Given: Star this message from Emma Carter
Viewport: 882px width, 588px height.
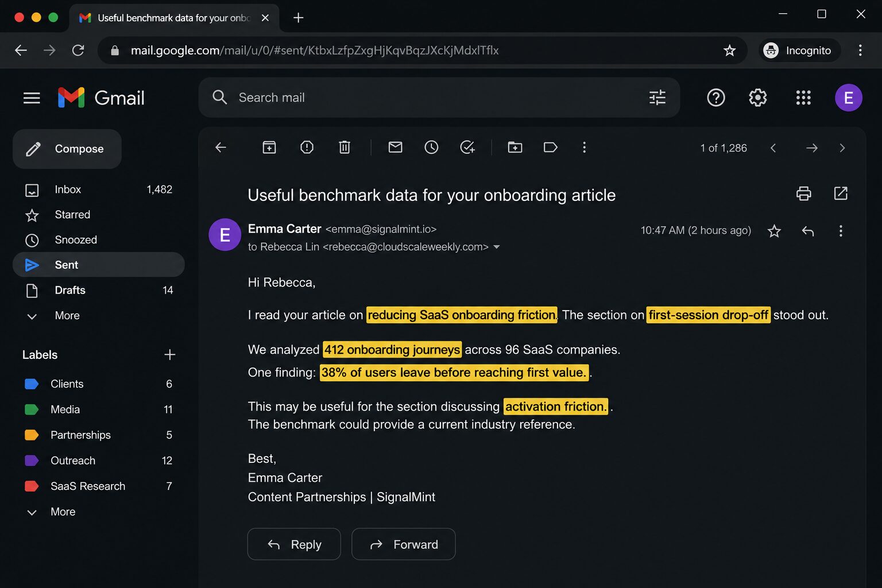Looking at the screenshot, I should pos(774,231).
